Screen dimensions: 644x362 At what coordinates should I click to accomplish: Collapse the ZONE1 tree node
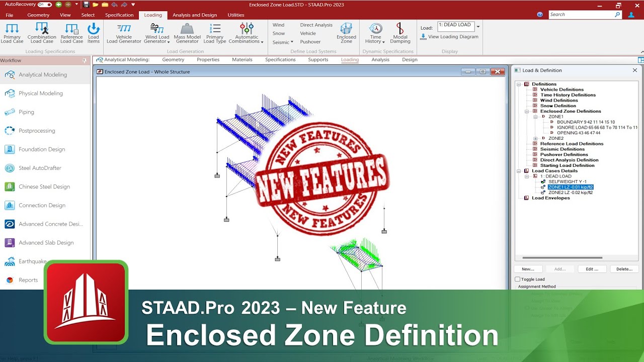(535, 117)
